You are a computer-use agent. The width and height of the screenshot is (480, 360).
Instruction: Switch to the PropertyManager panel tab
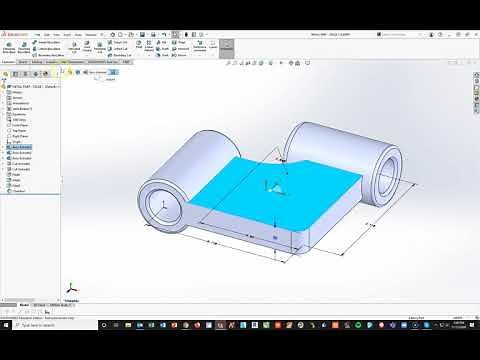pos(15,74)
